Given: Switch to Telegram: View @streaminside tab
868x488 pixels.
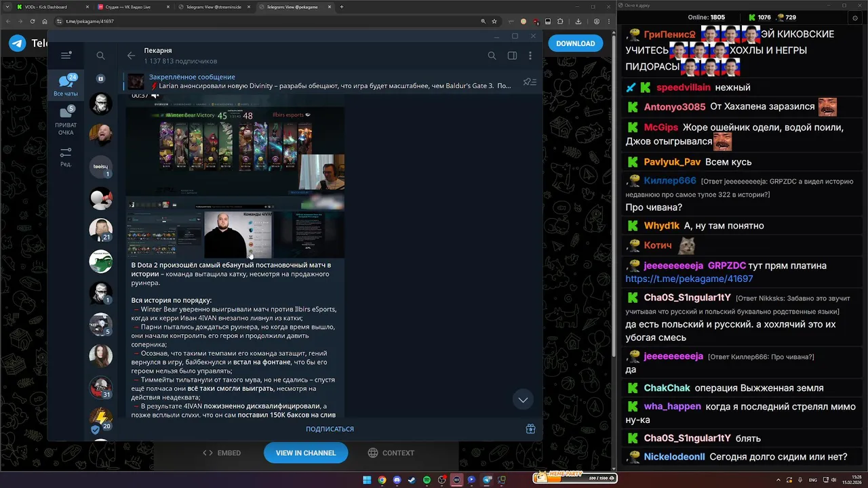Looking at the screenshot, I should 214,7.
